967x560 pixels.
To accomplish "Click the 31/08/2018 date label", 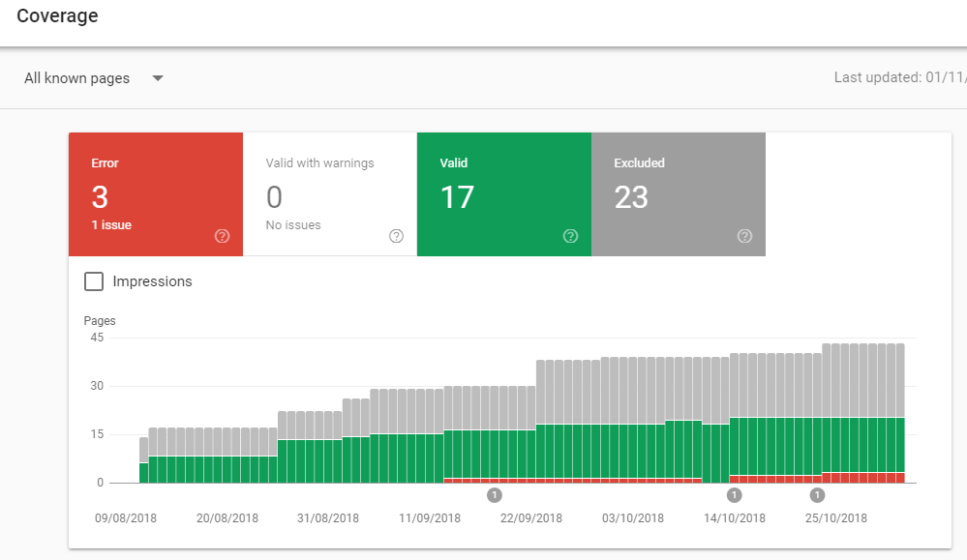I will [328, 518].
